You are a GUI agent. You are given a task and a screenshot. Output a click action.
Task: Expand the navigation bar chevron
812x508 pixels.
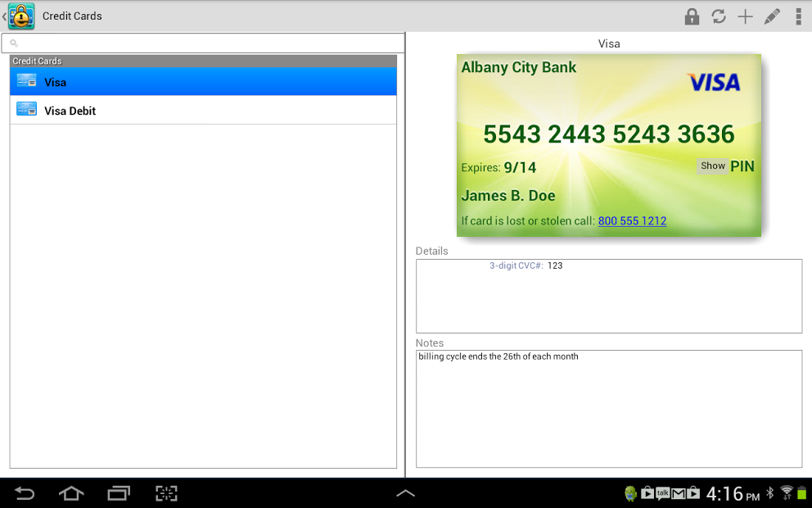point(406,493)
